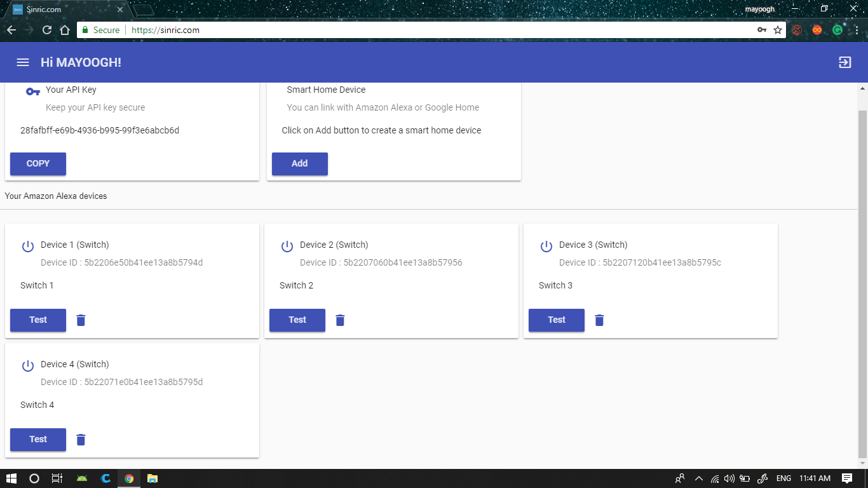
Task: Copy the API key with COPY button
Action: 38,164
